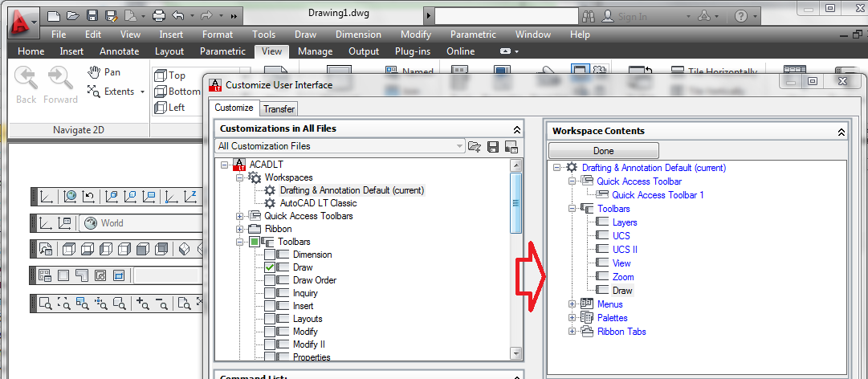Viewport: 868px width, 379px height.
Task: Click the Find binoculars icon in title bar
Action: pos(588,16)
